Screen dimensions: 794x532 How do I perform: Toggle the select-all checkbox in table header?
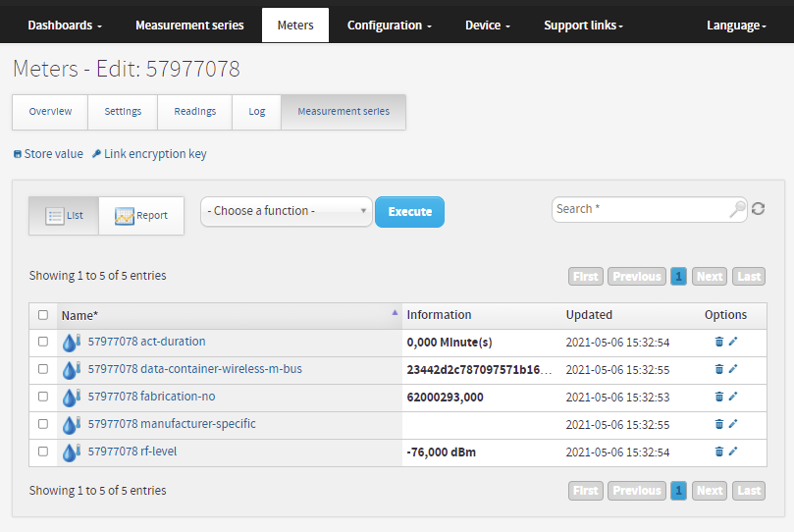click(x=43, y=315)
